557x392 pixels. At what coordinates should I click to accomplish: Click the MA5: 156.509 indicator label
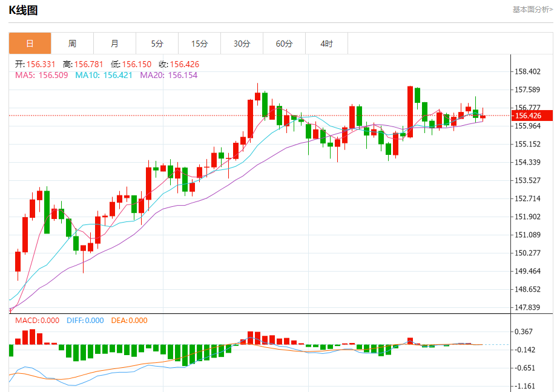(41, 75)
